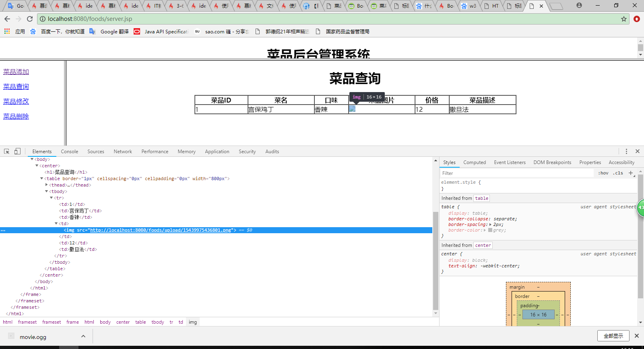Click the inspect element picker icon

7,152
